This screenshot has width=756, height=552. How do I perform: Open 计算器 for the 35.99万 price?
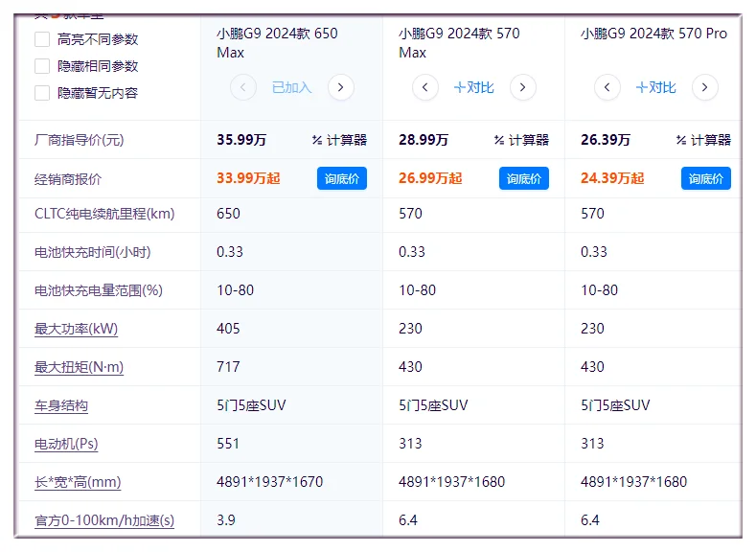click(339, 140)
